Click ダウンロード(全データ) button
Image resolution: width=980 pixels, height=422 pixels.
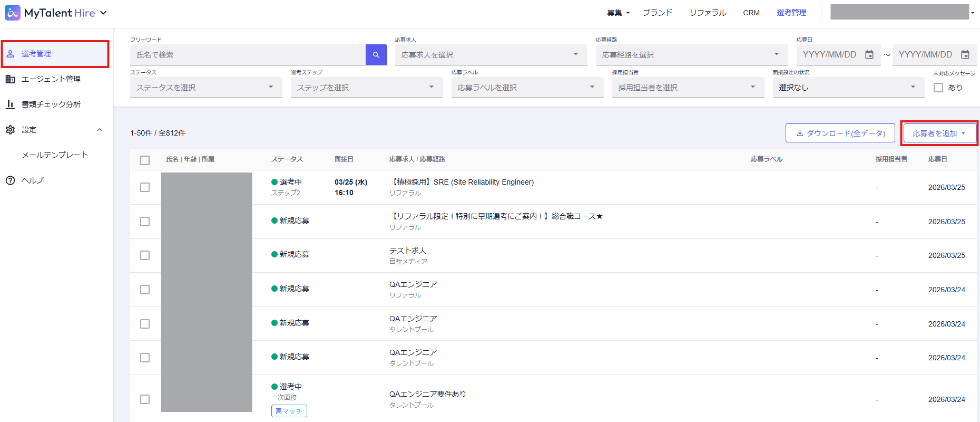coord(840,133)
